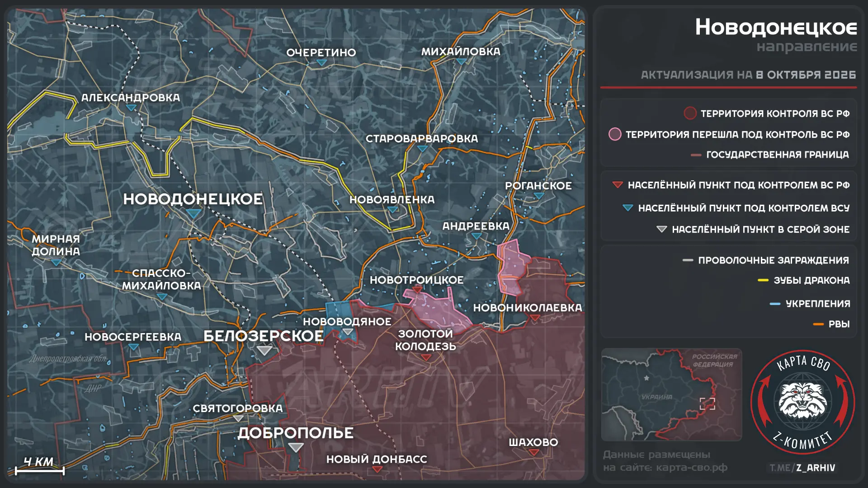868x488 pixels.
Task: Click the dark red territory control legend circle
Action: (x=690, y=113)
